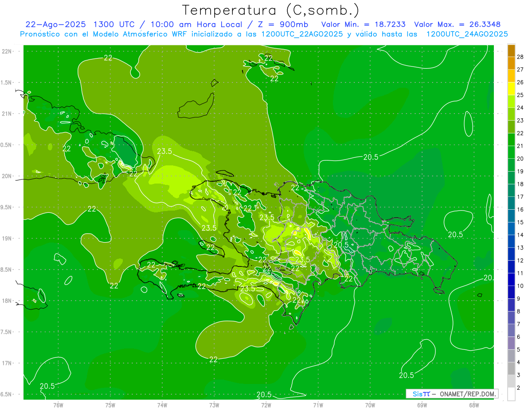Click the '20N' latitude axis label
Image resolution: width=532 pixels, height=411 pixels.
click(x=7, y=176)
